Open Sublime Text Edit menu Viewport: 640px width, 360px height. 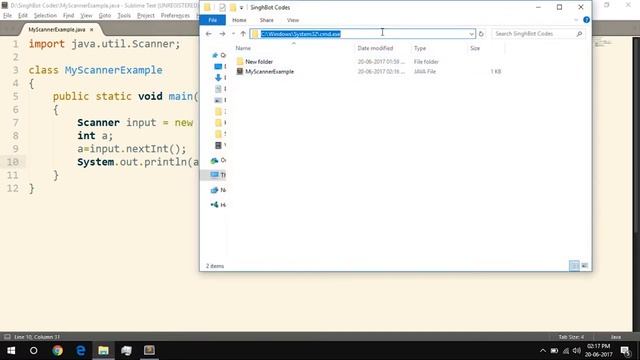[23, 16]
